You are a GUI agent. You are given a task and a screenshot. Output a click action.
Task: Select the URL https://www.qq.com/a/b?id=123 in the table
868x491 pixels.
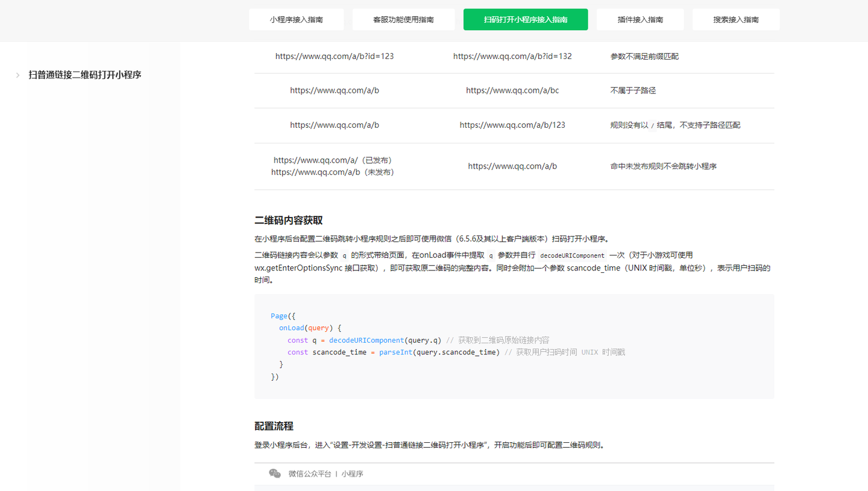[x=335, y=55]
